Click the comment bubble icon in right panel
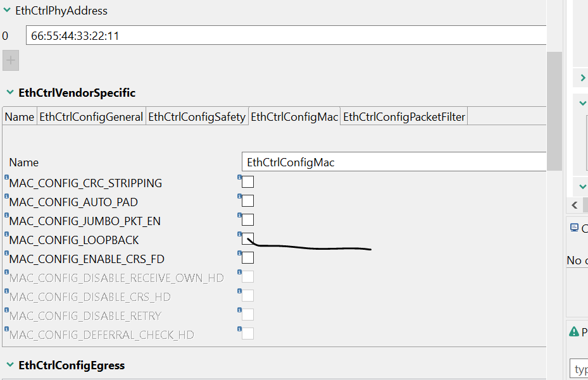Viewport: 588px width, 380px height. [575, 228]
